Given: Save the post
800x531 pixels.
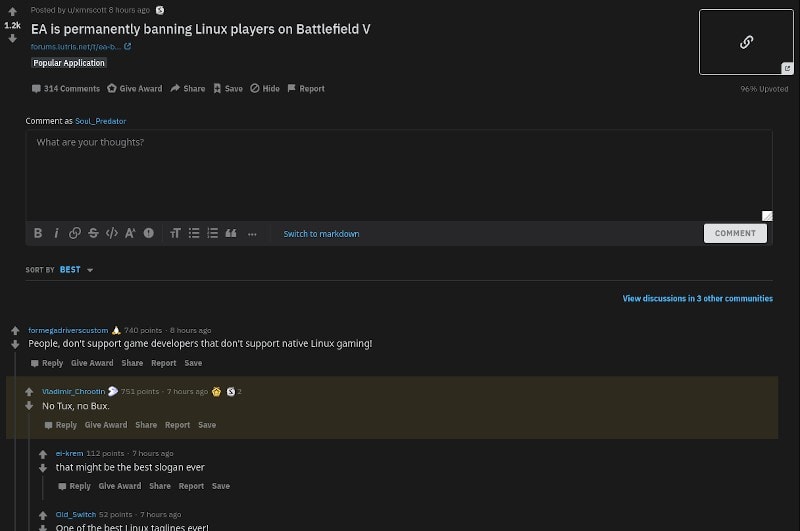Looking at the screenshot, I should 227,88.
